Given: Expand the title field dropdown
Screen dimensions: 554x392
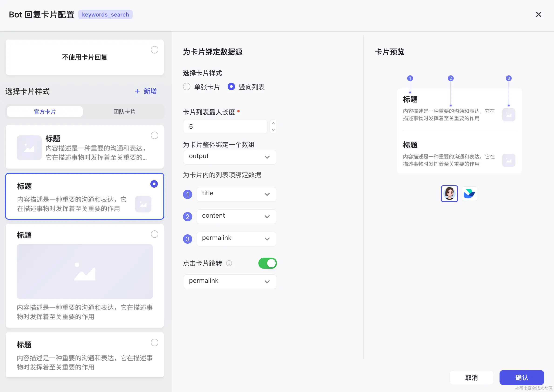Looking at the screenshot, I should tap(236, 194).
